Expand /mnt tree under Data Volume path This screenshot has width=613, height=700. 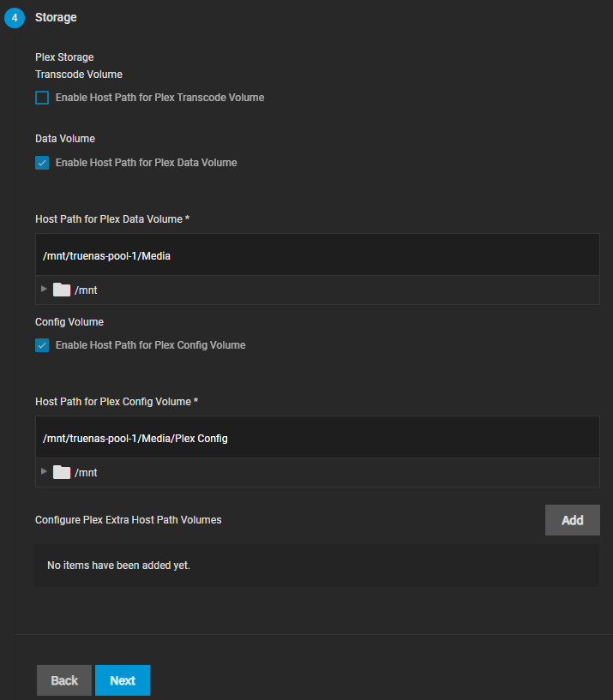44,289
